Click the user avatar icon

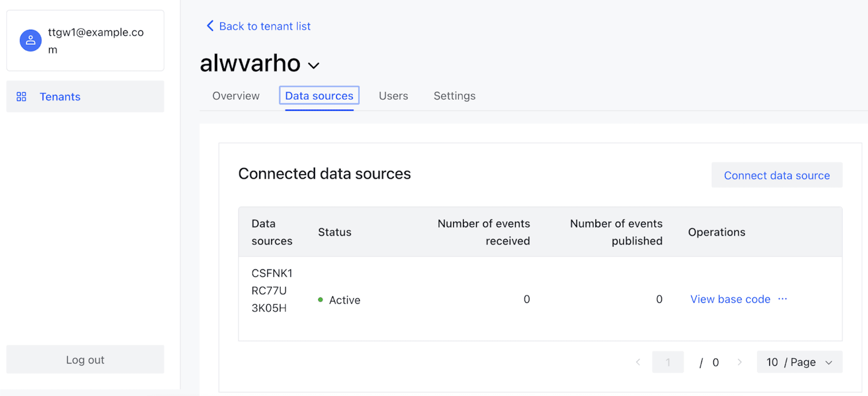[x=31, y=41]
